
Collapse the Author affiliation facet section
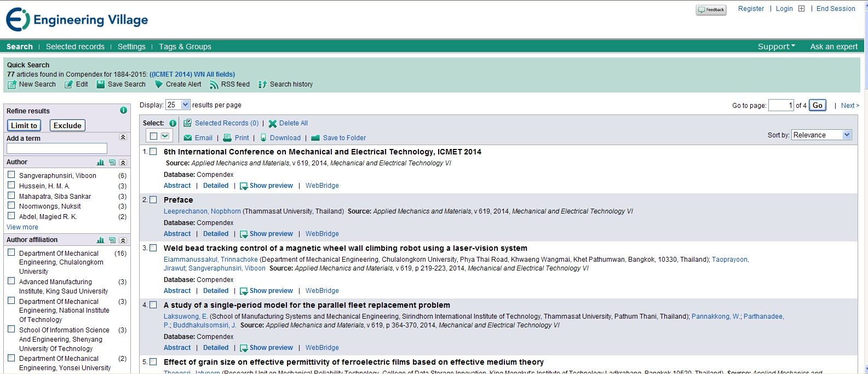(x=123, y=240)
